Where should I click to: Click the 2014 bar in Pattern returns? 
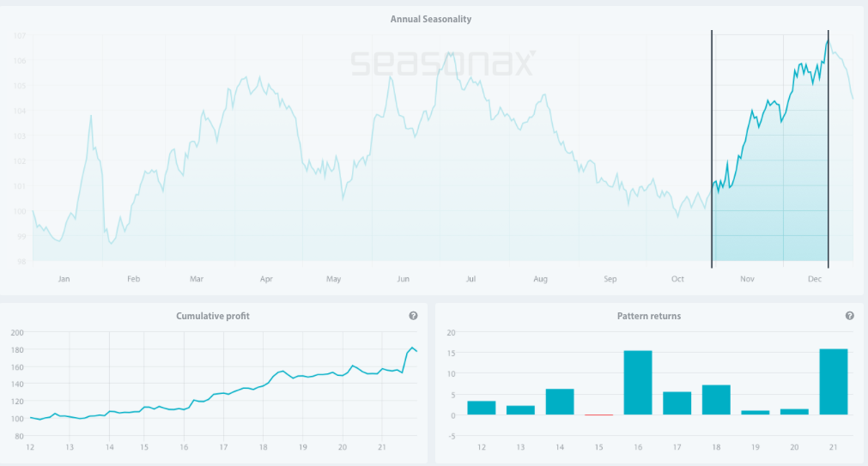coord(560,402)
